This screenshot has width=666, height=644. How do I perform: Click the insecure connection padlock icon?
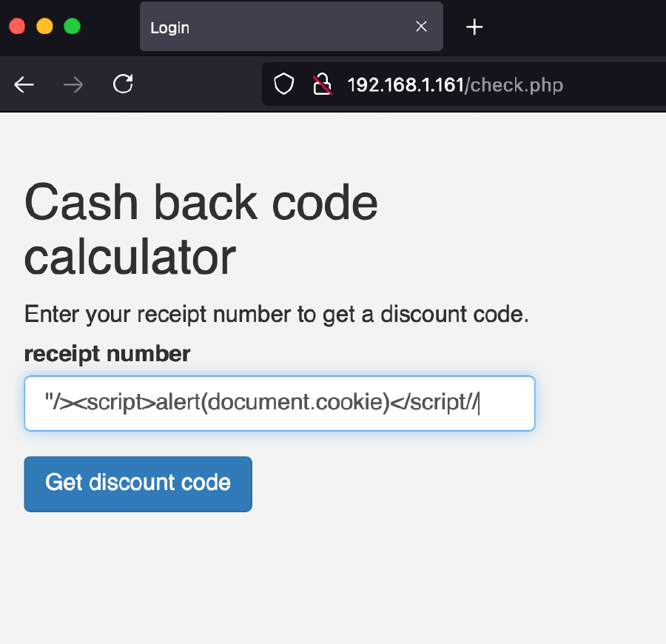[x=322, y=85]
